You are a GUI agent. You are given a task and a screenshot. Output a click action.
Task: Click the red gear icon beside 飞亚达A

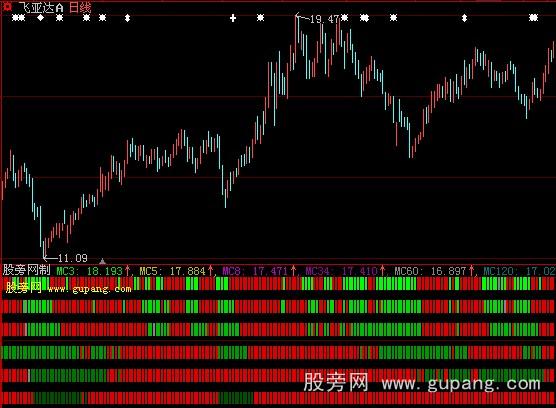(x=7, y=6)
